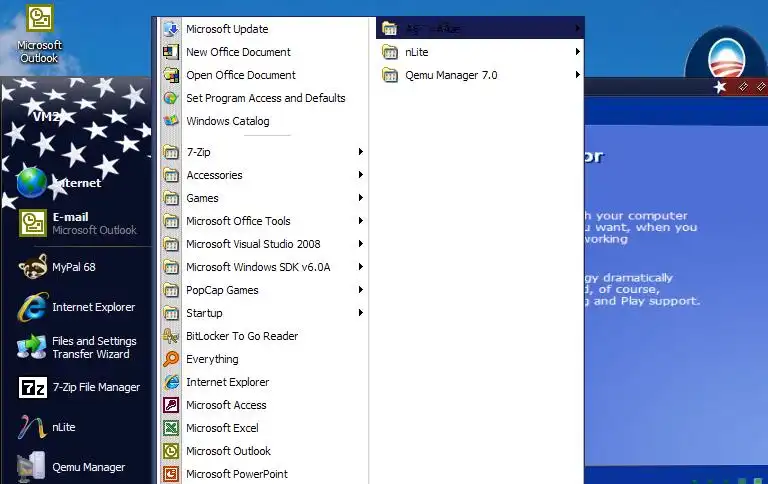This screenshot has height=484, width=768.
Task: Open 7-Zip File Manager
Action: 79,387
